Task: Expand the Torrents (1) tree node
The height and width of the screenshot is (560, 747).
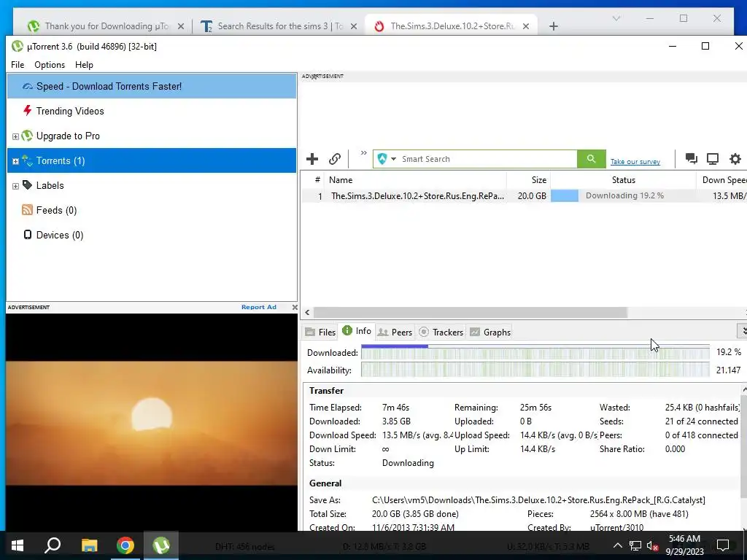Action: [15, 161]
